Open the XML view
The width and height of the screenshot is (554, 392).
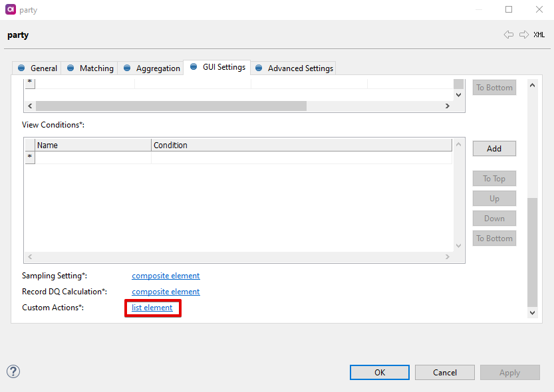point(540,35)
